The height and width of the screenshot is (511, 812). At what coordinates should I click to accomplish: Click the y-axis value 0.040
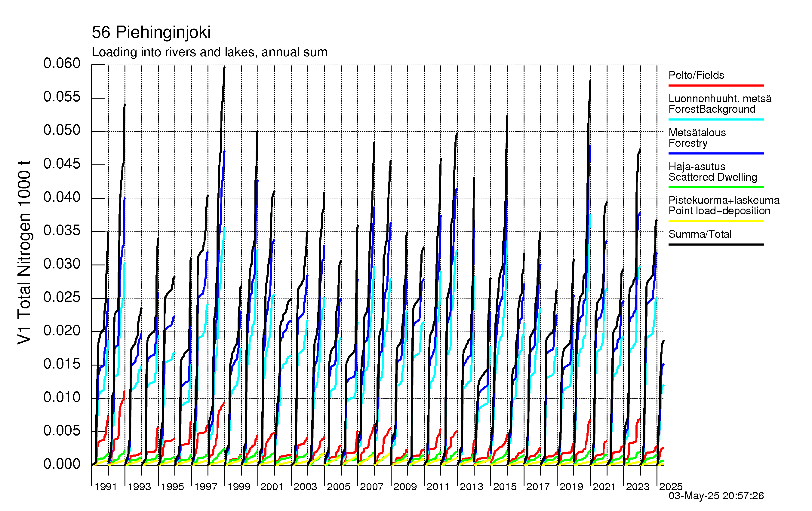click(x=62, y=197)
